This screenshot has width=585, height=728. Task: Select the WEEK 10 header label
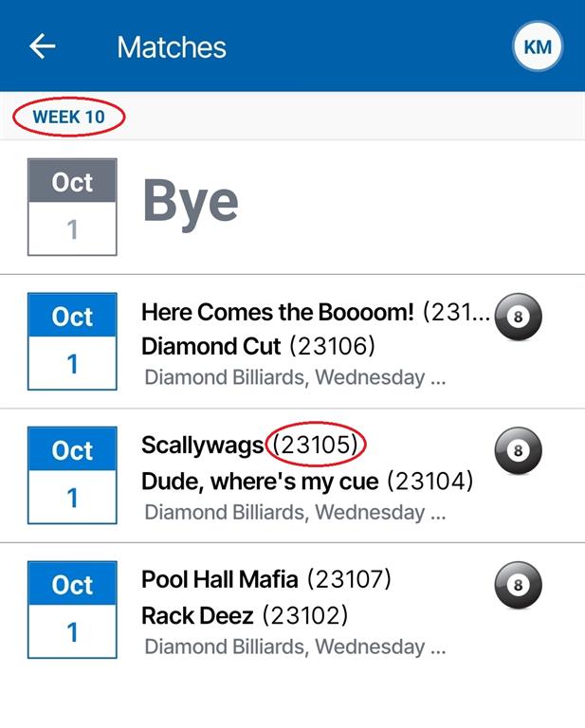[69, 118]
